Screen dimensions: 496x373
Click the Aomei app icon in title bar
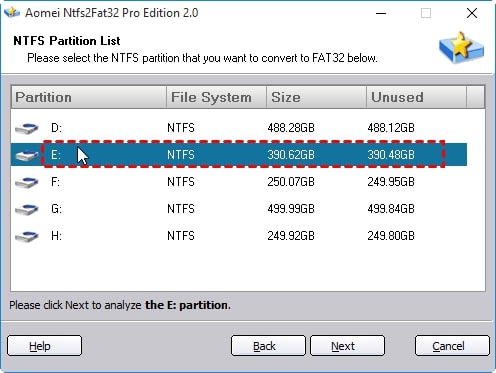pyautogui.click(x=12, y=13)
